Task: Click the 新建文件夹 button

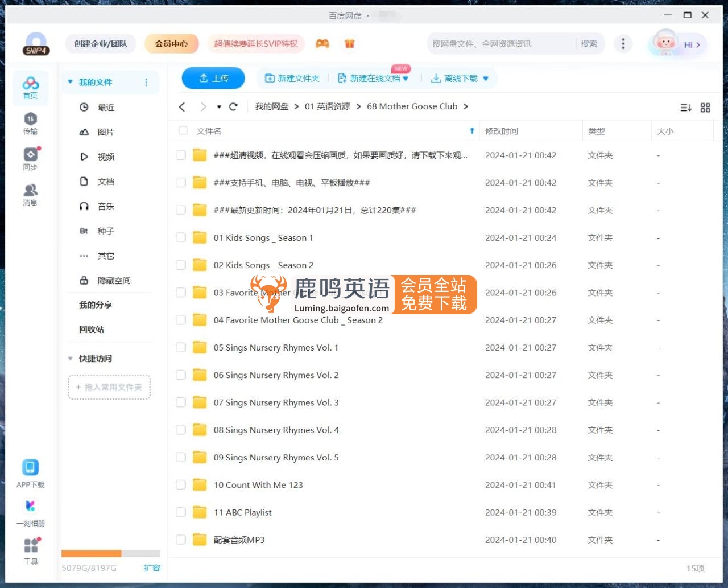Action: pyautogui.click(x=292, y=79)
